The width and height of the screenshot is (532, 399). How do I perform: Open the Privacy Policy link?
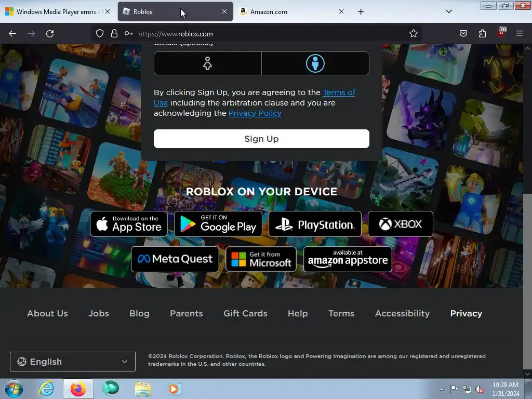click(255, 113)
